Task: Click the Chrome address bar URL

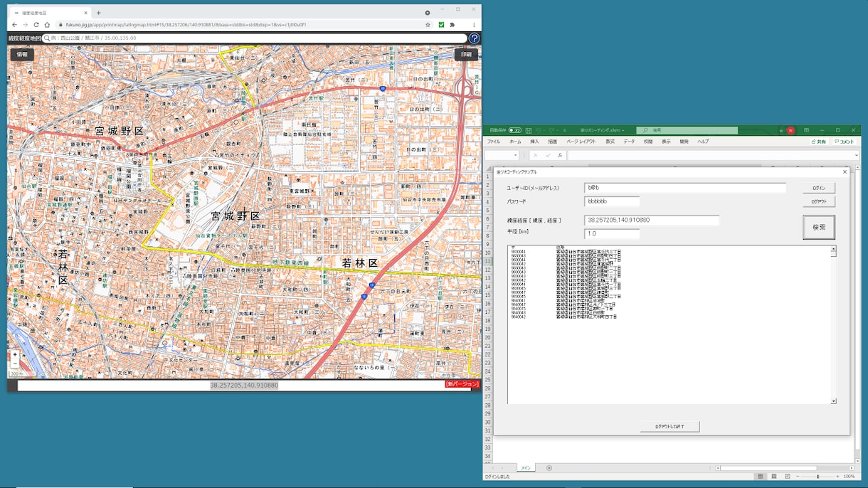Action: point(186,25)
